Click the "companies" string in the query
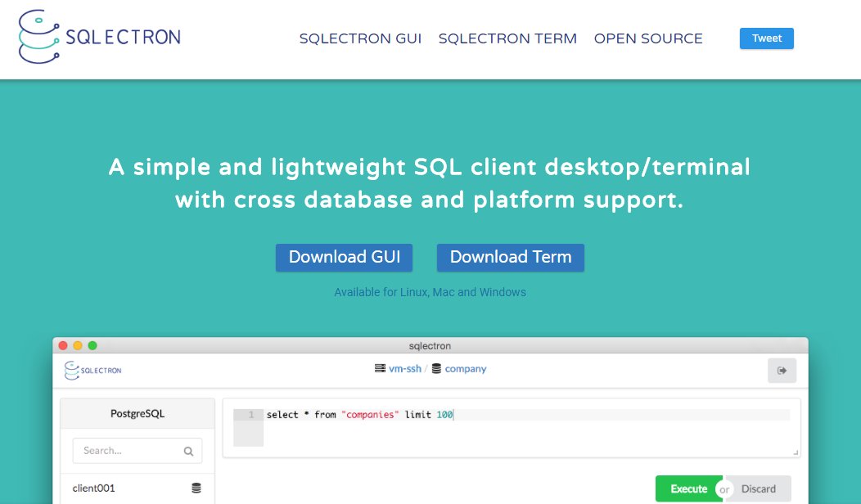Viewport: 861px width, 504px height. pos(370,415)
